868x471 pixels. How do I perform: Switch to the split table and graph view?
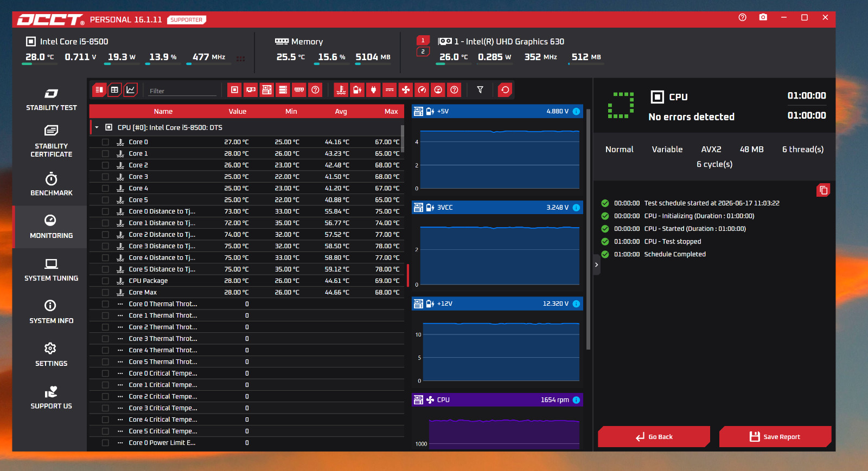[99, 90]
